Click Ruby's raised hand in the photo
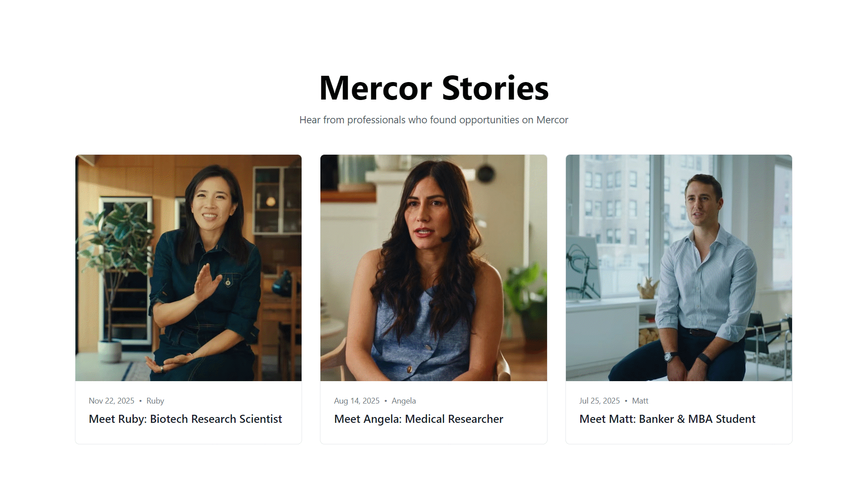 [x=206, y=282]
